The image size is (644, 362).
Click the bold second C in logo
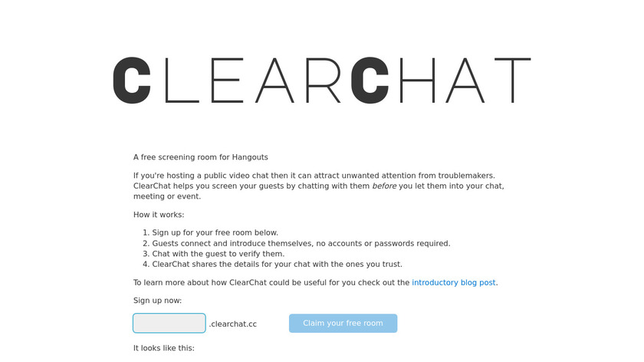click(x=370, y=80)
